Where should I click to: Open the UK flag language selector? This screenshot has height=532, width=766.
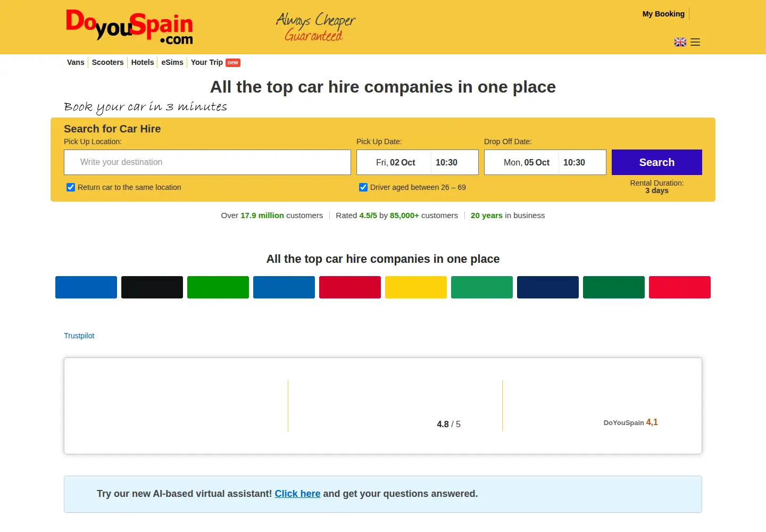coord(680,42)
